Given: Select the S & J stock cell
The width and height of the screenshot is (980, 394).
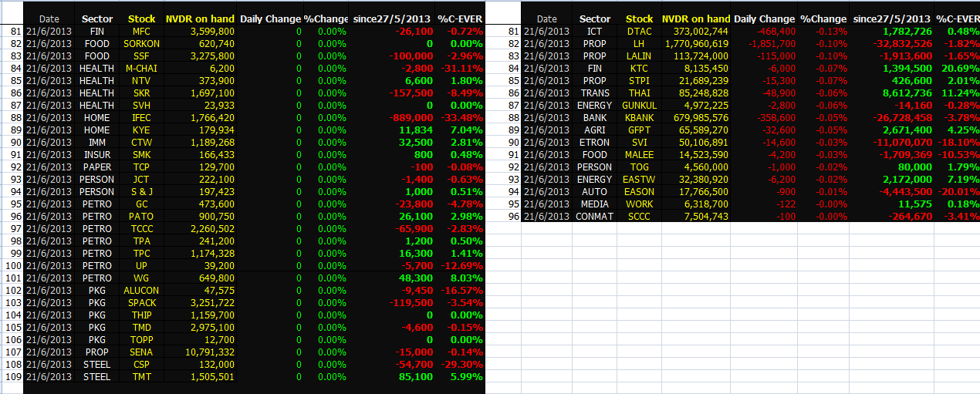Looking at the screenshot, I should pyautogui.click(x=141, y=192).
